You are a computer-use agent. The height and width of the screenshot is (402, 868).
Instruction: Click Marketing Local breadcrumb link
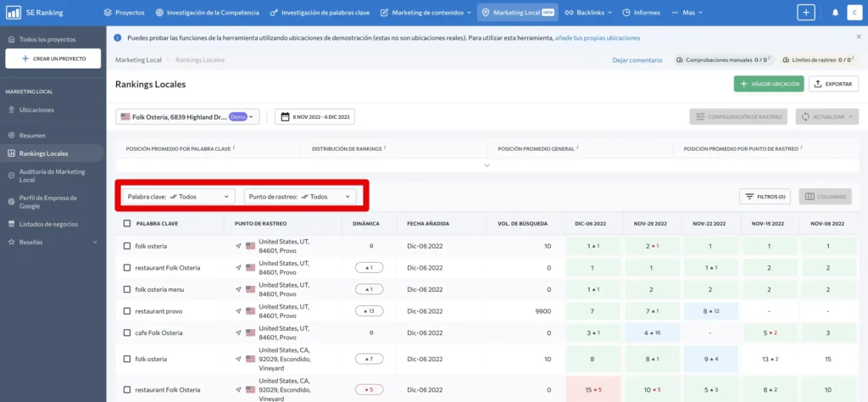[x=138, y=60]
